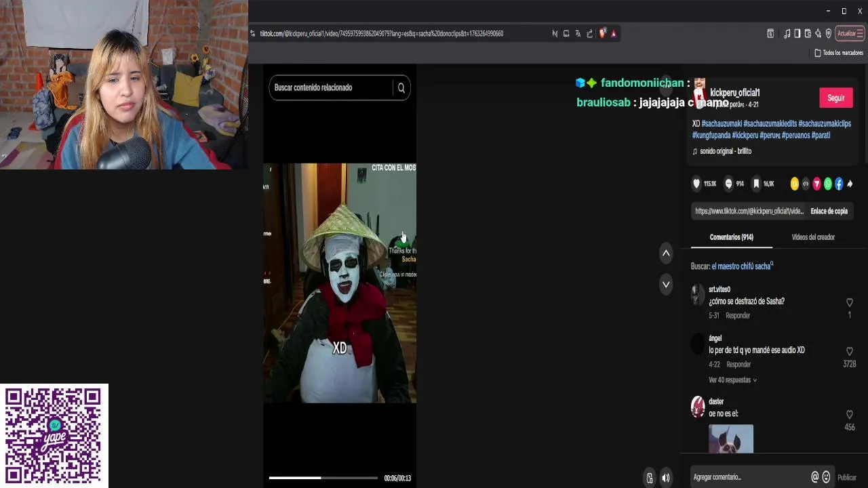This screenshot has height=488, width=868.
Task: Share the video via WhatsApp icon
Action: (x=827, y=184)
